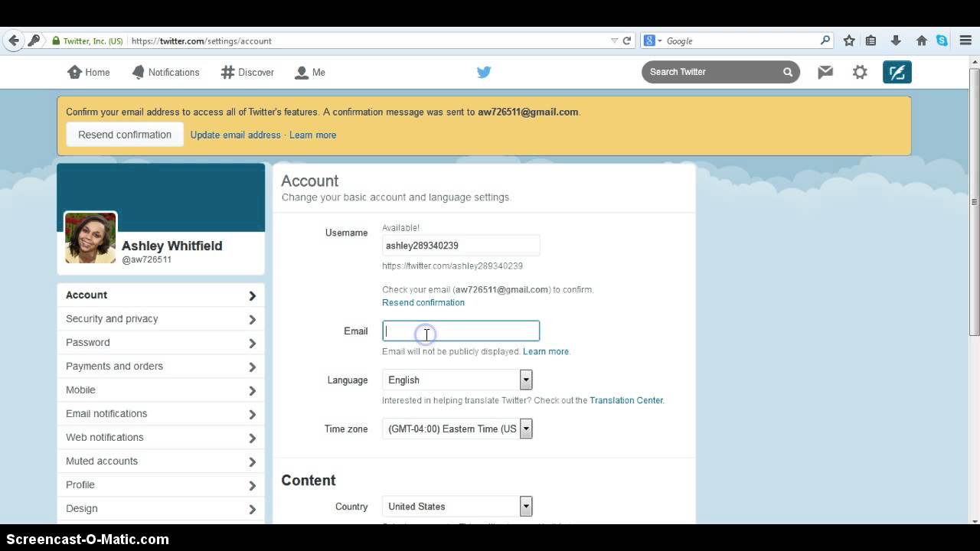Open direct messages envelope icon
980x551 pixels.
[x=825, y=72]
